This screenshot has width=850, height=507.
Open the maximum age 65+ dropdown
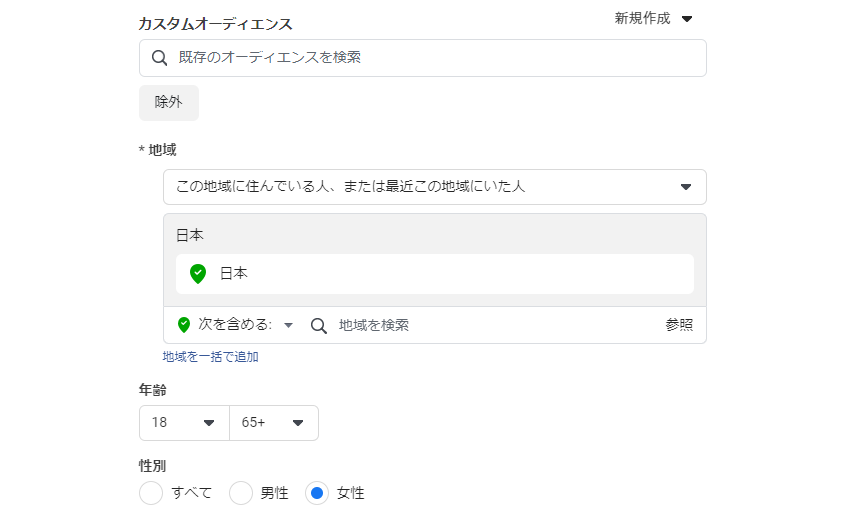(274, 423)
